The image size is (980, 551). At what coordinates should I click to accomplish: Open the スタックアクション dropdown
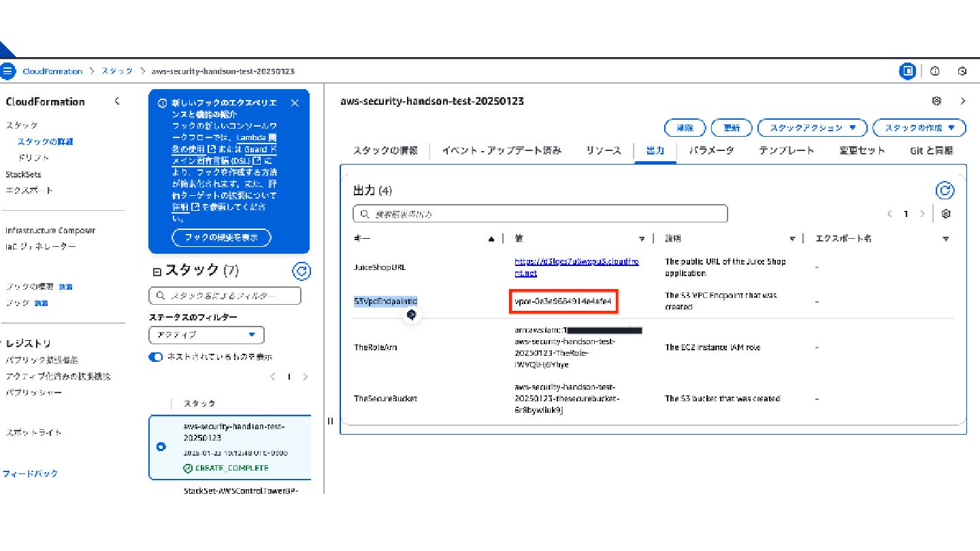812,128
